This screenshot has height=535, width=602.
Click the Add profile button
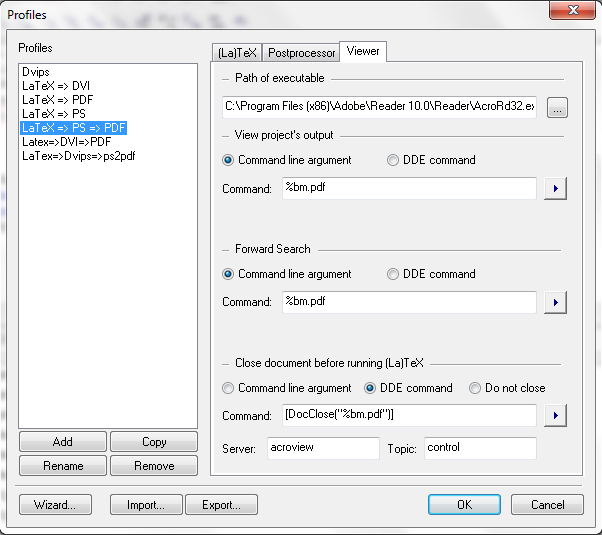[x=63, y=442]
